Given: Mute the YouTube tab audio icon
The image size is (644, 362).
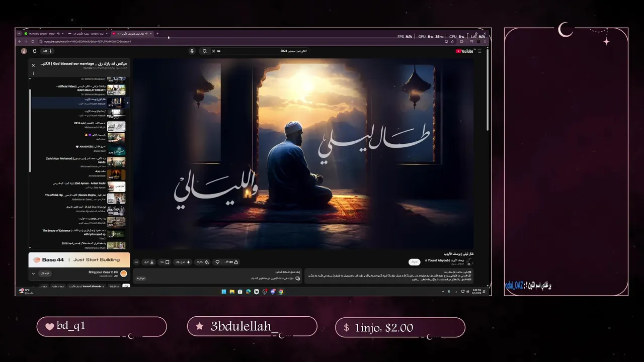Looking at the screenshot, I should point(146,34).
